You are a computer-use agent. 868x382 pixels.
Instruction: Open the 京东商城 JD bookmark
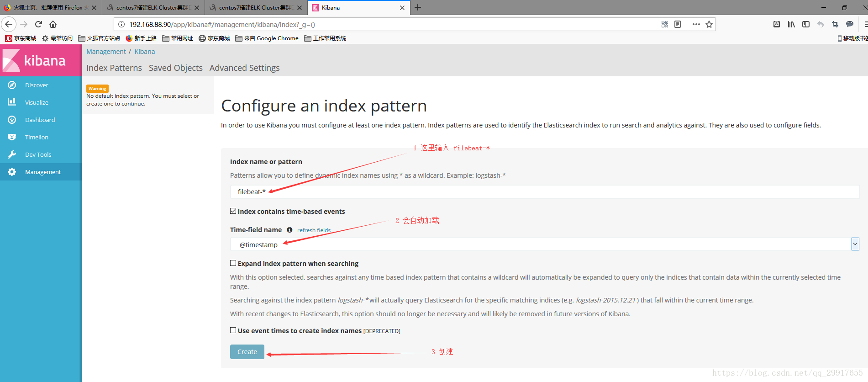tap(21, 38)
